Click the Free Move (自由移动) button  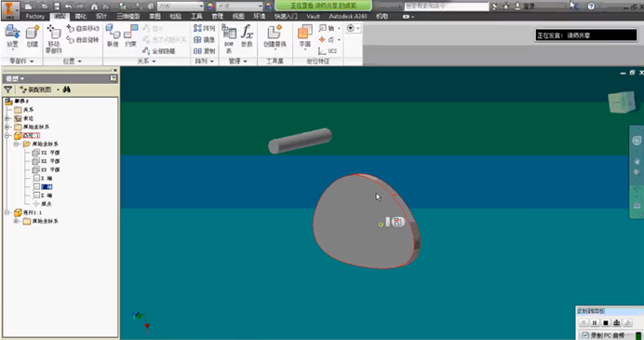[83, 28]
